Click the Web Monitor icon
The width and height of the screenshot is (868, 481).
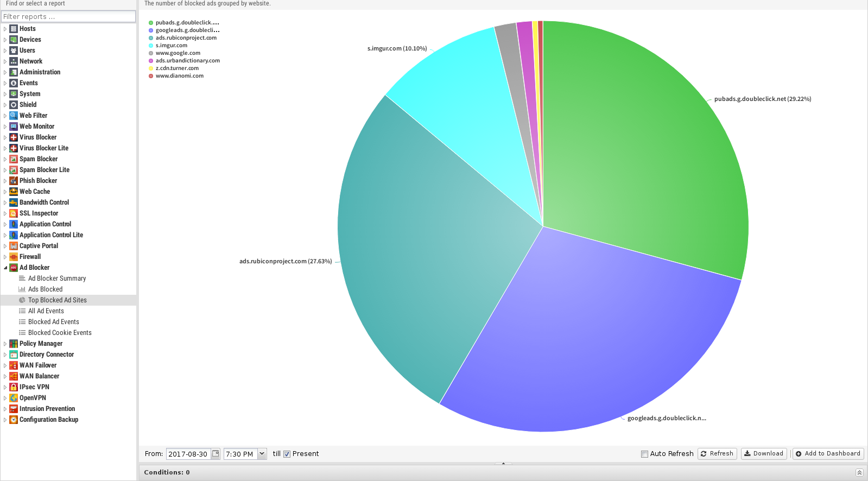(x=14, y=126)
